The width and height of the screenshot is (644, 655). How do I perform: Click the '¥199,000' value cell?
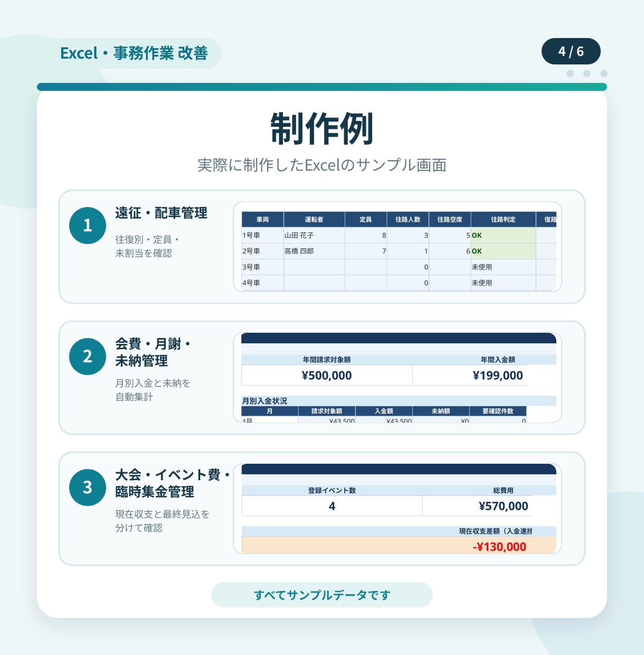[470, 375]
